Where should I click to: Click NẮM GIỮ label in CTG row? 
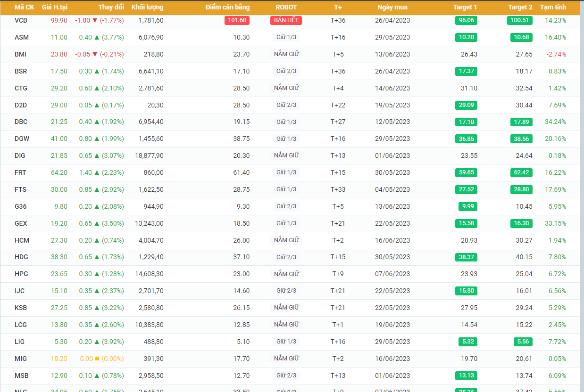tap(286, 88)
